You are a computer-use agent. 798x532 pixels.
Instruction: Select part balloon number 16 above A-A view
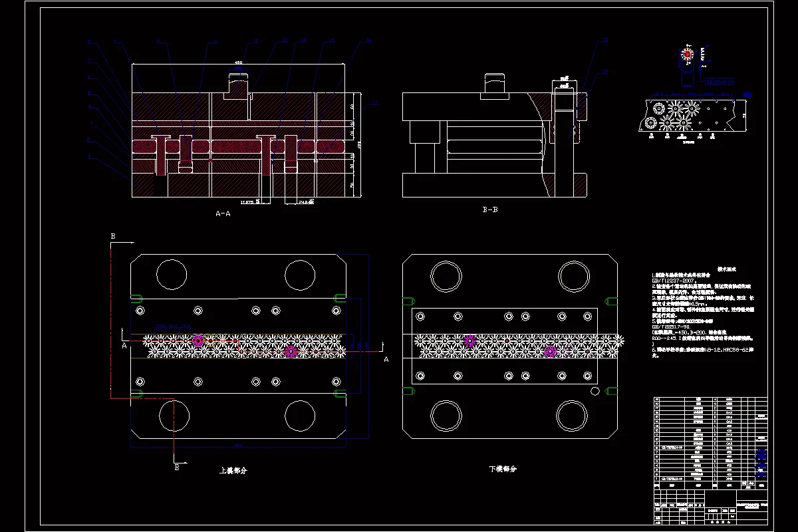pos(368,41)
